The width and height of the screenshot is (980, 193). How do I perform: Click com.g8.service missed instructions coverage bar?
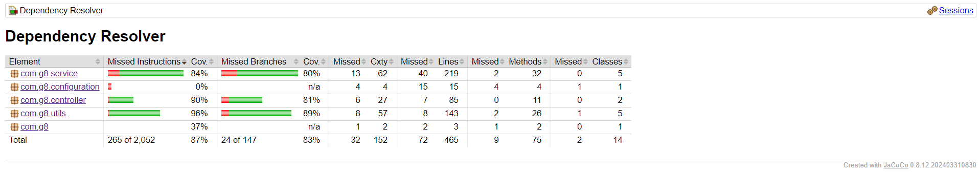click(x=146, y=74)
